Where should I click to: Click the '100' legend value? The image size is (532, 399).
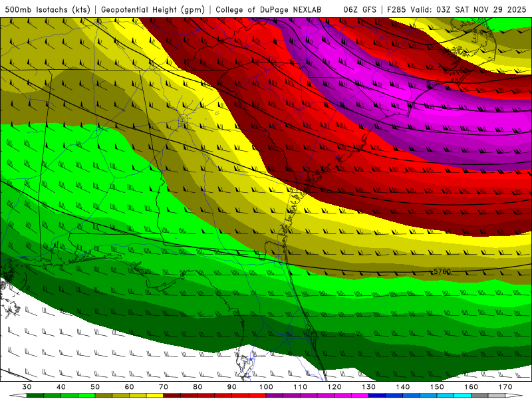(266, 387)
